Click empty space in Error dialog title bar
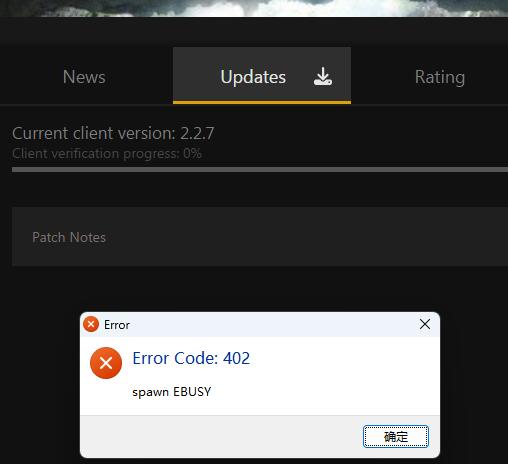This screenshot has width=508, height=464. point(273,324)
